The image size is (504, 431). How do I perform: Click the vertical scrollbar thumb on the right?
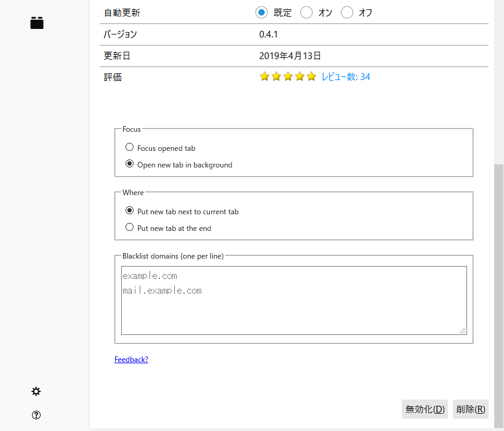(x=499, y=296)
